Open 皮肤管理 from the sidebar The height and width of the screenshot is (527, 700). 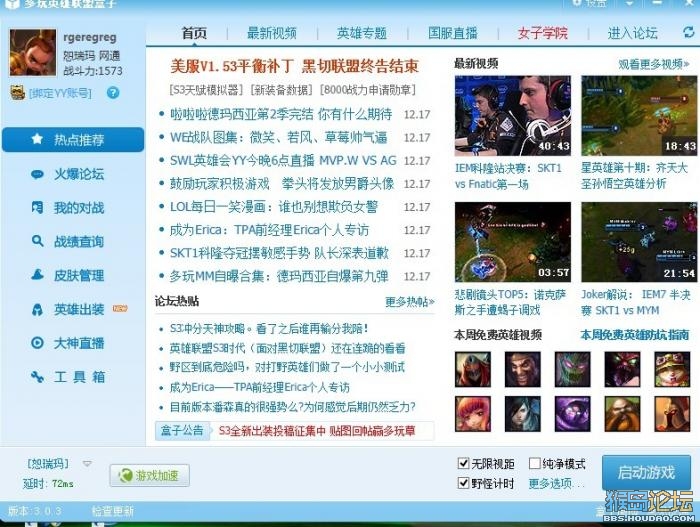(68, 276)
